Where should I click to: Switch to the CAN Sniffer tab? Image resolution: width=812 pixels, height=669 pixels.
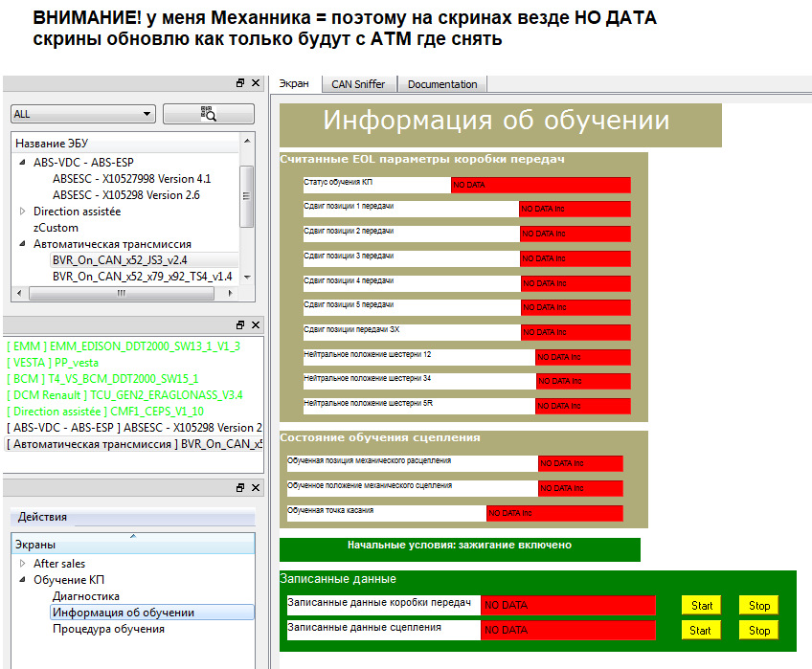click(x=358, y=84)
